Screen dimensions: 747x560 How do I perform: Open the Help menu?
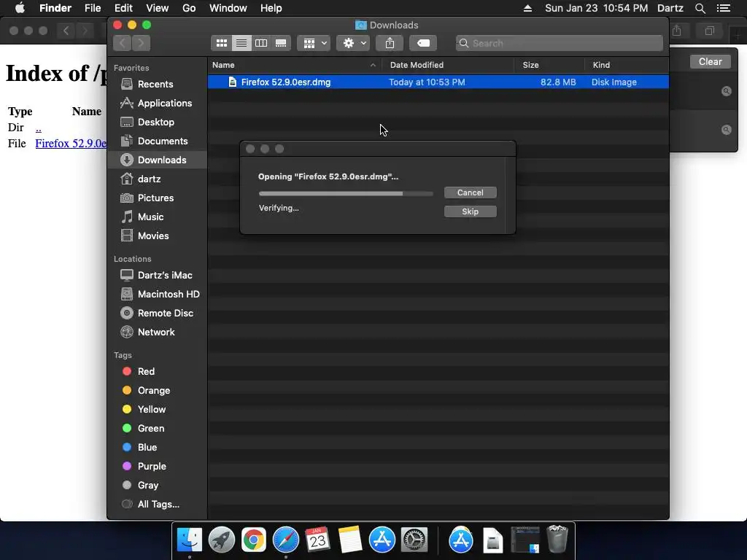pos(271,8)
